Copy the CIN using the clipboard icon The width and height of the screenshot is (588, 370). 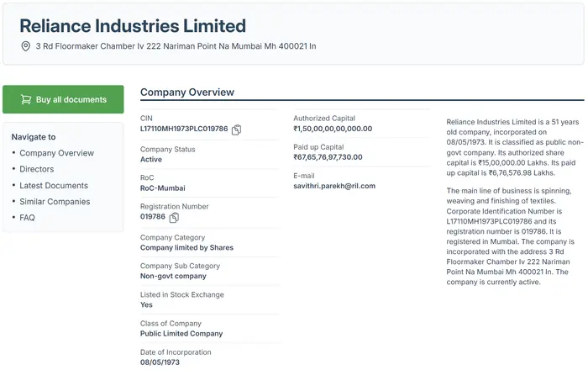coord(236,129)
